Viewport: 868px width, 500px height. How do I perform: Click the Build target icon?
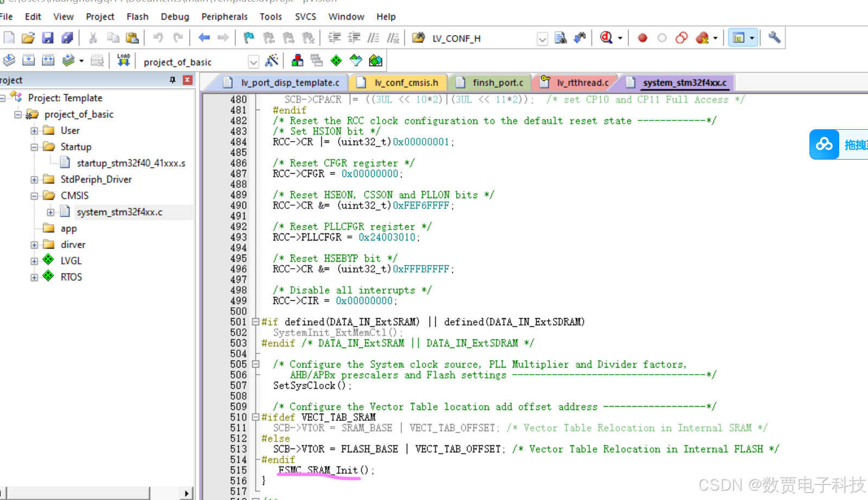tap(29, 60)
